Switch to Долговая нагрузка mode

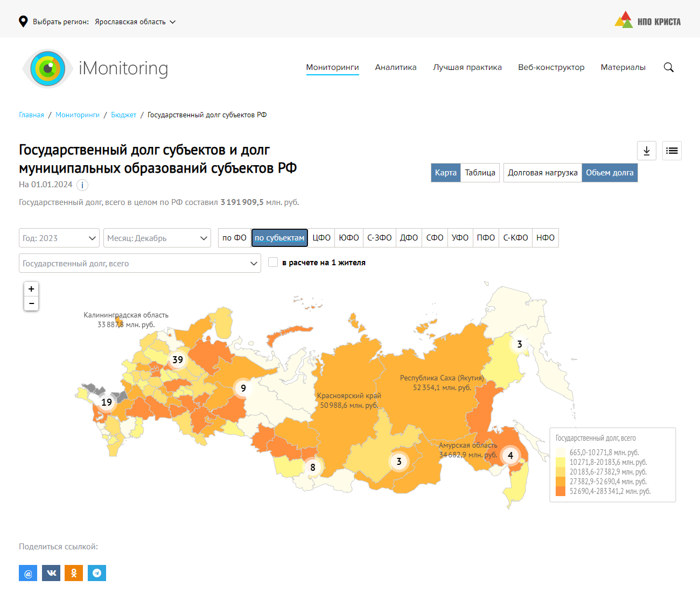542,173
